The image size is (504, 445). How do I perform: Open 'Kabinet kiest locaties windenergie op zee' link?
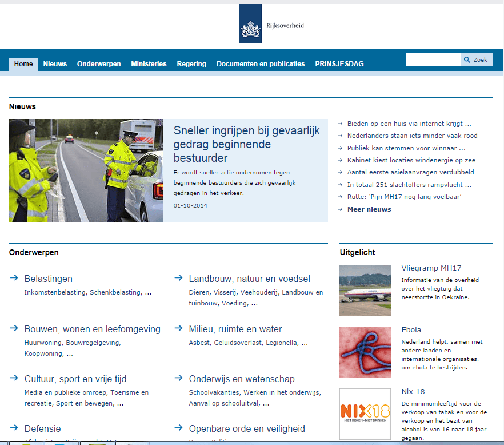[411, 160]
